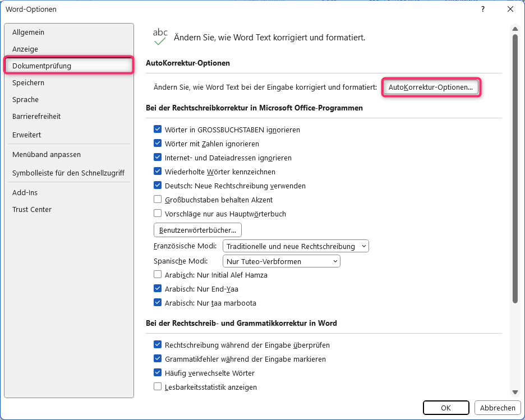525x420 pixels.
Task: Click Abbrechen to cancel
Action: click(497, 408)
